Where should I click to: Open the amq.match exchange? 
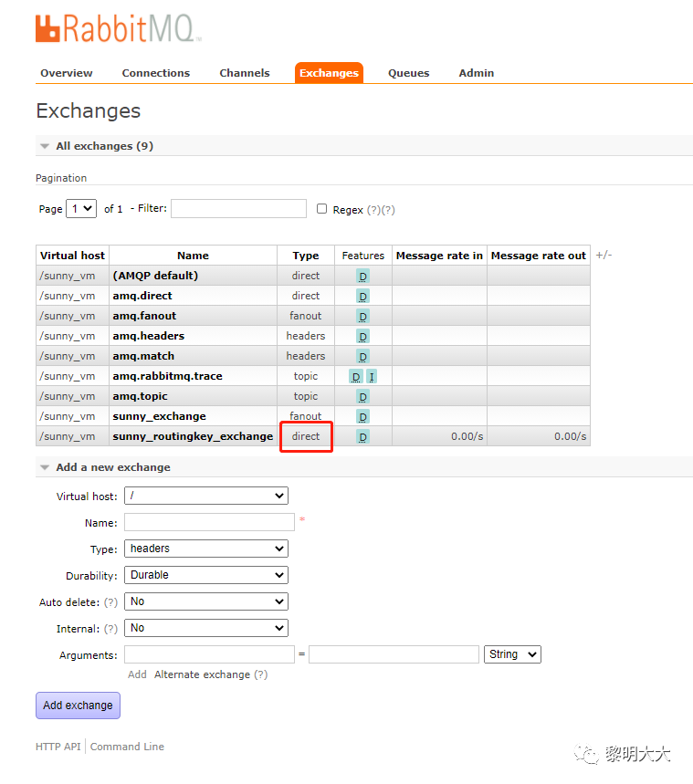[x=143, y=356]
